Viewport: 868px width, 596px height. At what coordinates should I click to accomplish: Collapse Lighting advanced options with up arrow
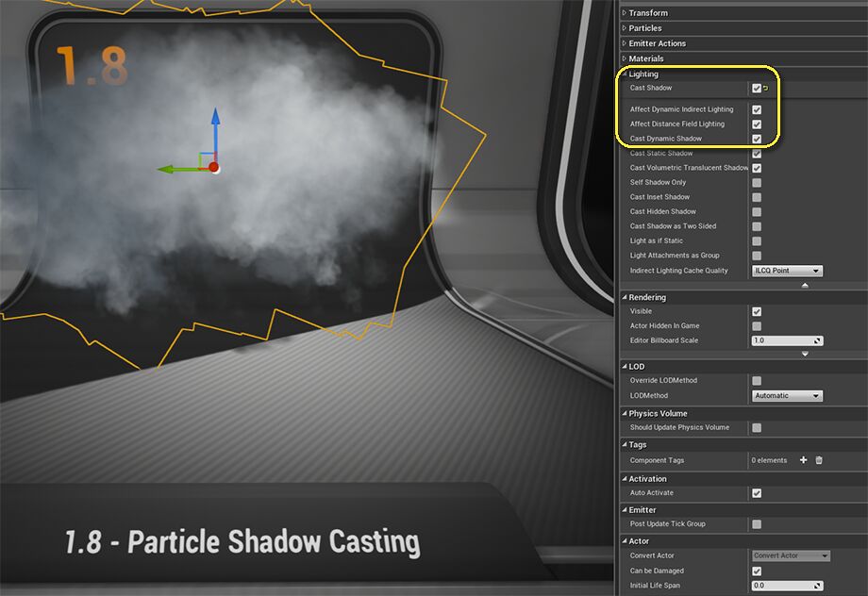click(x=805, y=285)
